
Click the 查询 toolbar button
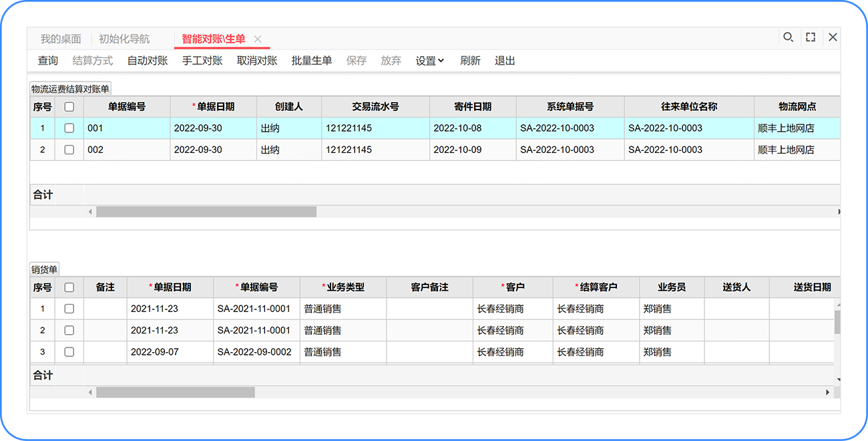click(48, 61)
